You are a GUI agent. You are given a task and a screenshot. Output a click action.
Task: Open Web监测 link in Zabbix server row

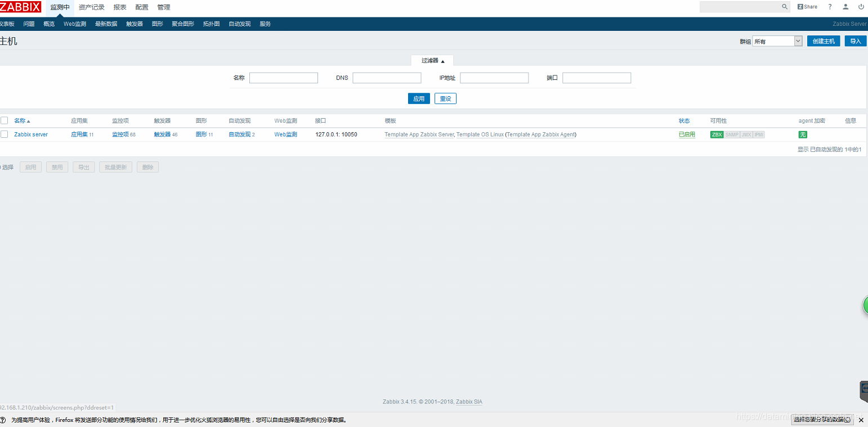tap(285, 134)
